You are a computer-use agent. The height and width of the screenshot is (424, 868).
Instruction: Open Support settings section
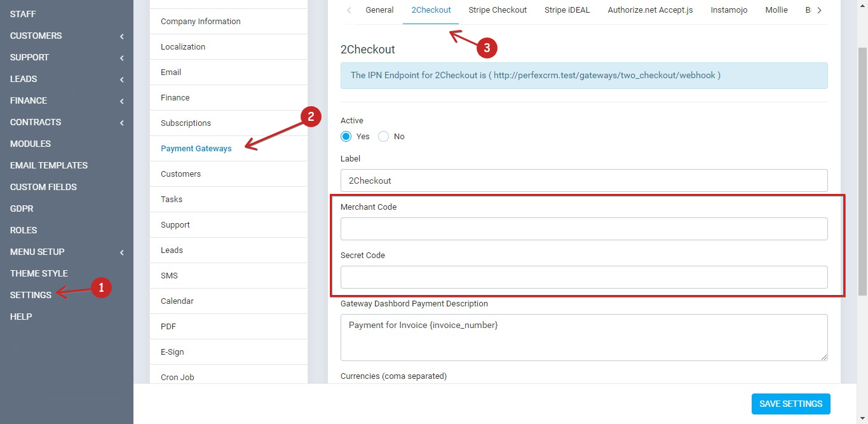pyautogui.click(x=229, y=225)
